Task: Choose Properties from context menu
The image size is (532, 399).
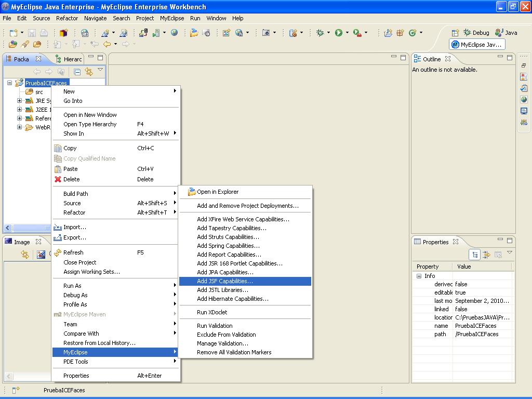Action: [x=115, y=376]
